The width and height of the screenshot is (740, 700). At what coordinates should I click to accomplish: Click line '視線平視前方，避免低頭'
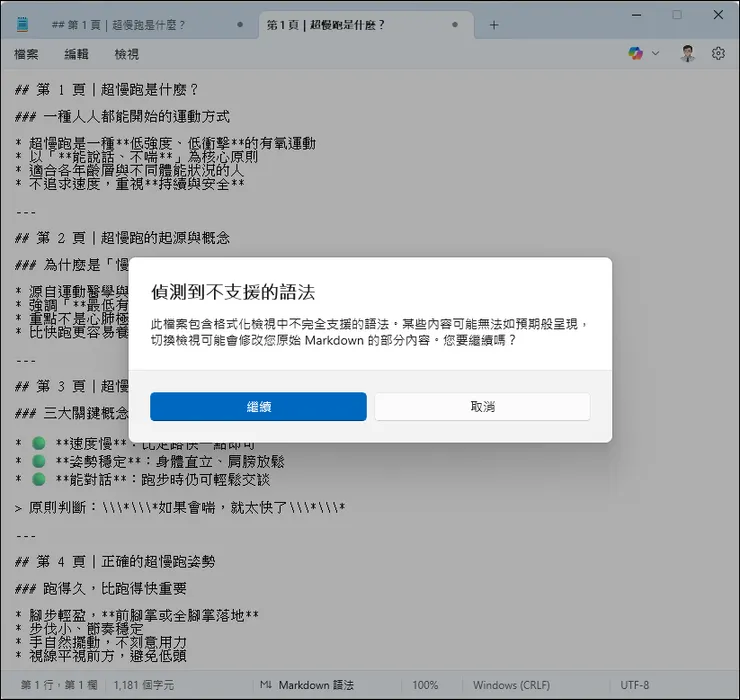[101, 656]
